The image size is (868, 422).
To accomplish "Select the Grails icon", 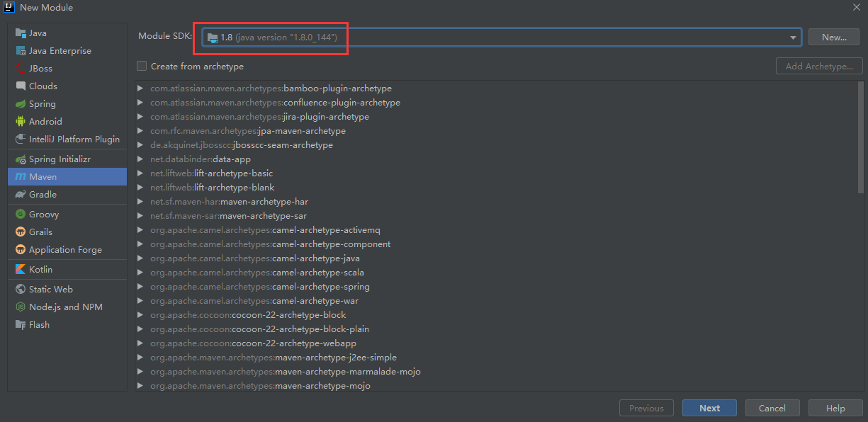I will tap(21, 232).
